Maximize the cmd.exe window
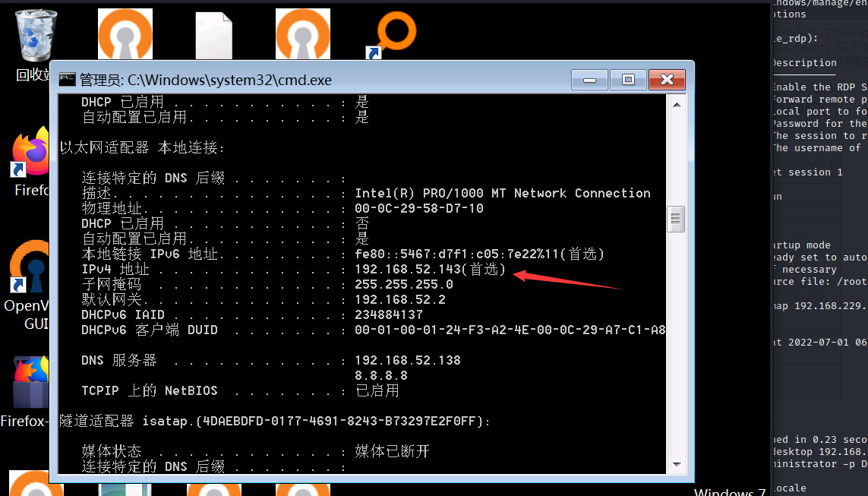 coord(628,80)
